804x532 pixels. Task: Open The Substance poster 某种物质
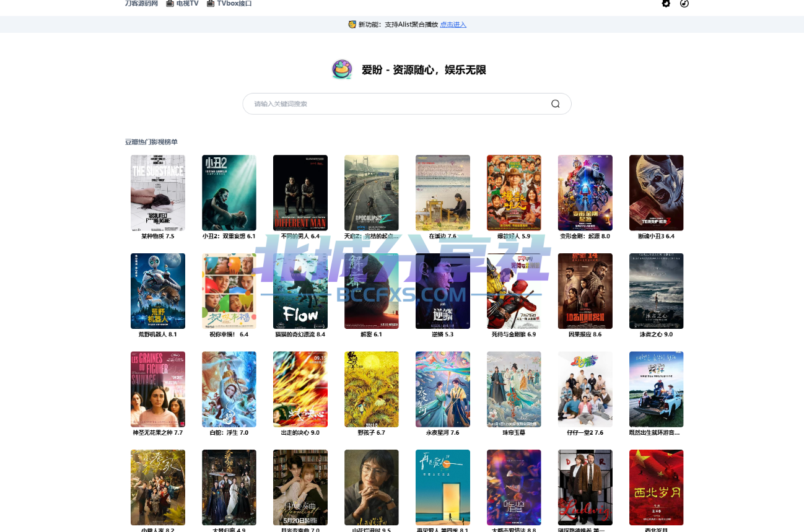point(158,193)
